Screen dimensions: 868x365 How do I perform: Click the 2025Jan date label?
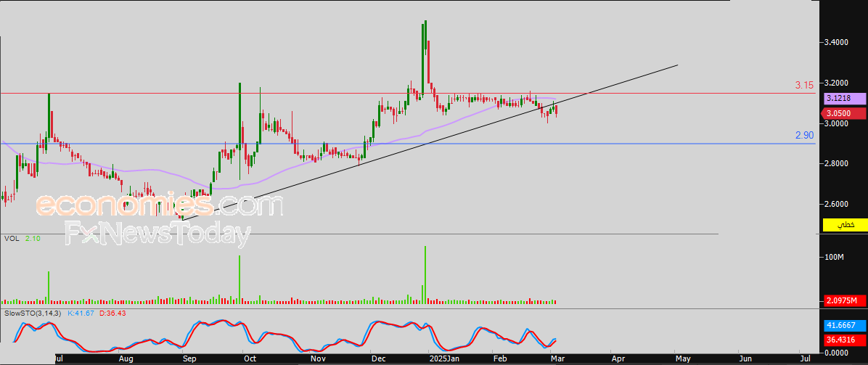tap(443, 359)
